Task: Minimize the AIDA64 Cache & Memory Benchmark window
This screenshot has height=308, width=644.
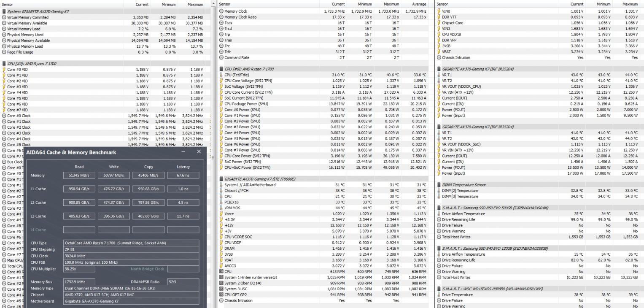Action: [184, 152]
